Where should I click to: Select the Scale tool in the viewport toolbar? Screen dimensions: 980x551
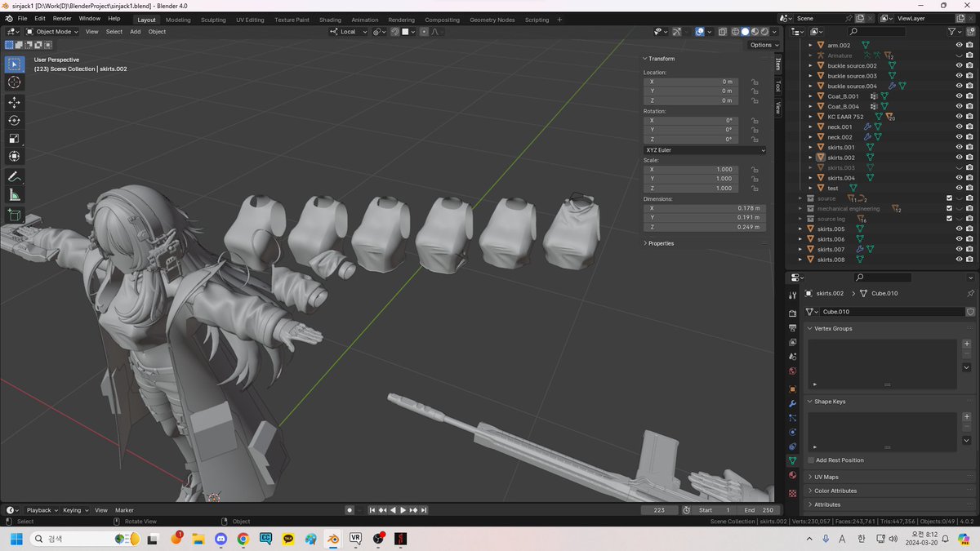(14, 138)
